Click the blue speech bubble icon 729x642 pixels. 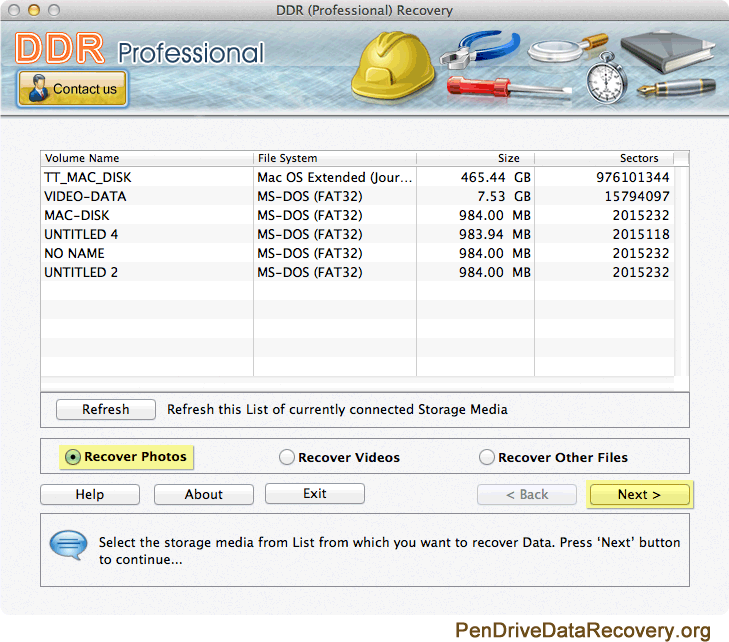[x=68, y=544]
